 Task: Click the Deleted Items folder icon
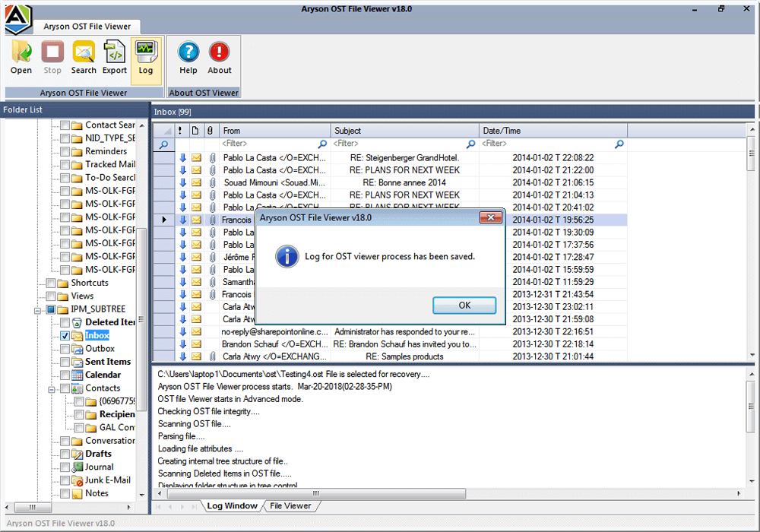click(77, 323)
